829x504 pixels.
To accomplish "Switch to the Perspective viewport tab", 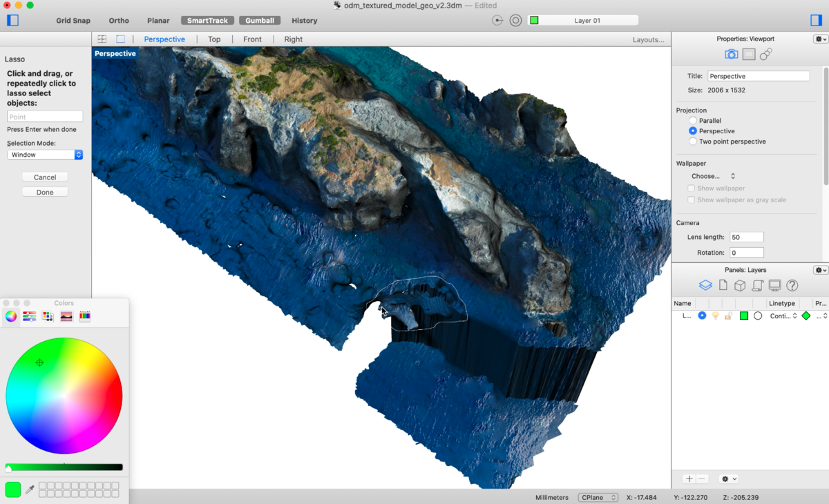I will (x=164, y=39).
